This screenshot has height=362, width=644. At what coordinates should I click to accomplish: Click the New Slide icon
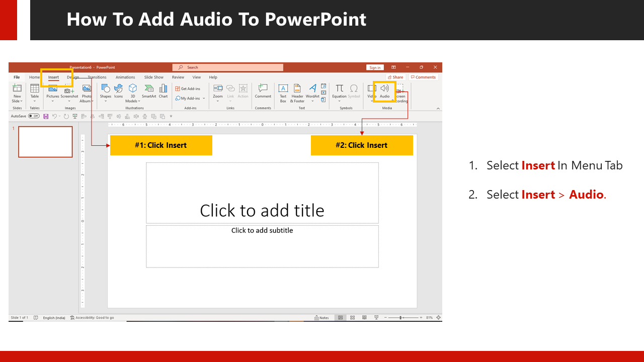click(x=17, y=88)
